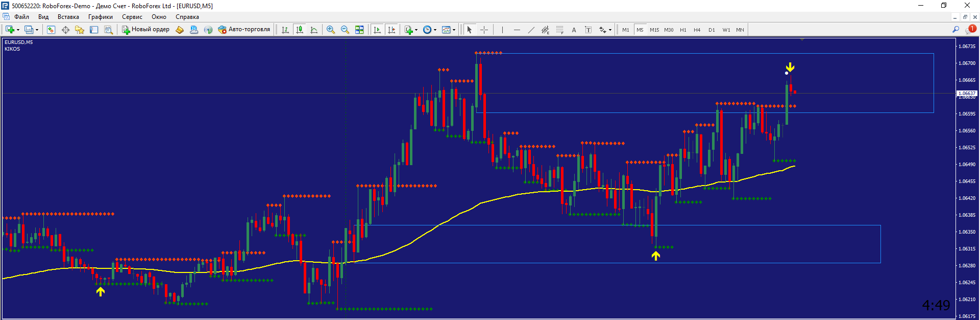Image resolution: width=980 pixels, height=320 pixels.
Task: Tile chart windows with the grid icon
Action: pyautogui.click(x=359, y=30)
